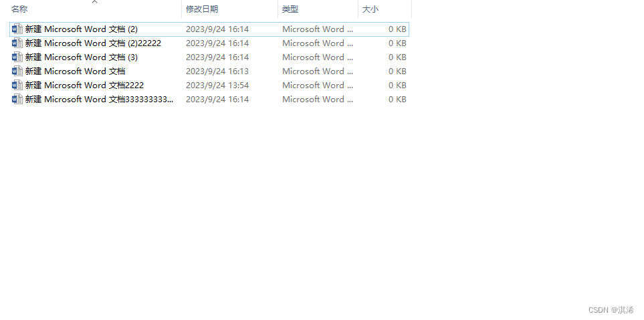Viewport: 644px width, 320px height.
Task: Click Word icon of 新建 Microsoft Word 文档 (3)
Action: tap(17, 57)
